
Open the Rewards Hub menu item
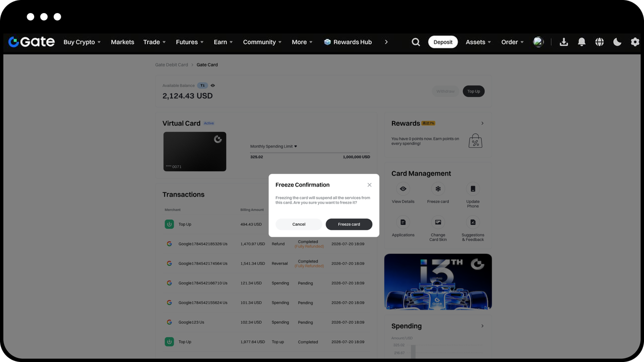(348, 42)
